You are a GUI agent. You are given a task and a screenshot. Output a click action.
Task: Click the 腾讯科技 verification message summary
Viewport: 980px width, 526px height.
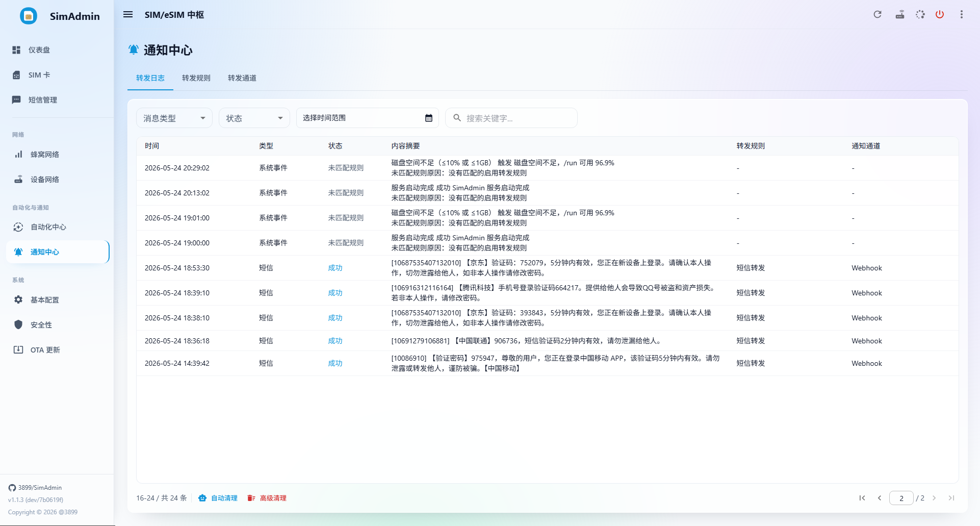pyautogui.click(x=553, y=293)
